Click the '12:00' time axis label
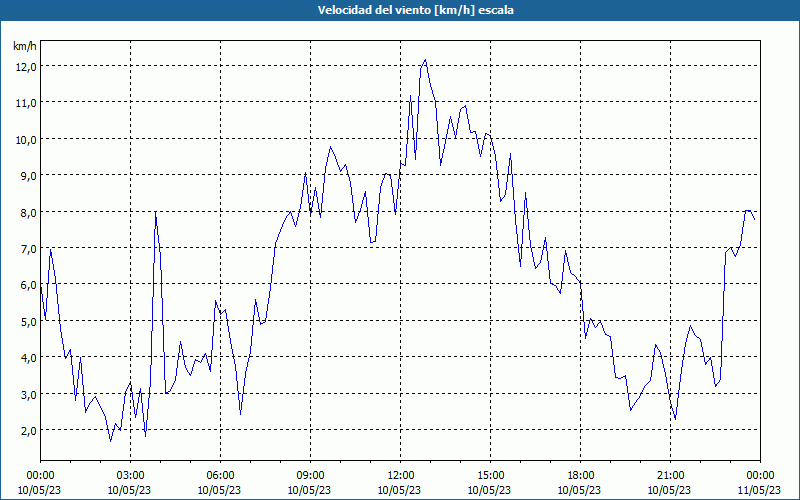Viewport: 800px width, 500px height. coord(401,476)
